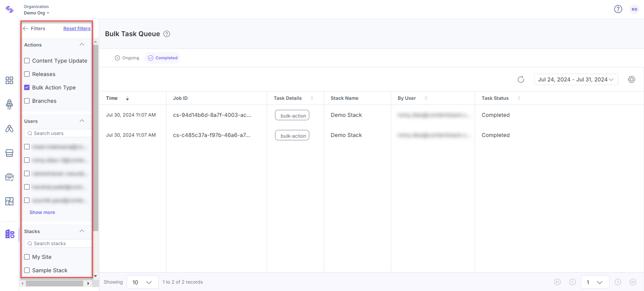Click the back arrow beside Filters
The image size is (644, 291).
point(25,28)
